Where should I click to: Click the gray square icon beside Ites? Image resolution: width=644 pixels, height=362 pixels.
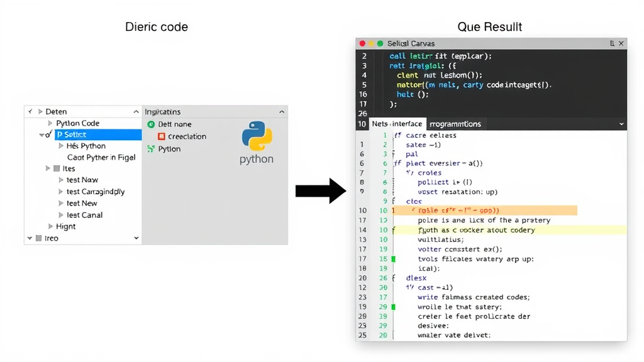[57, 168]
